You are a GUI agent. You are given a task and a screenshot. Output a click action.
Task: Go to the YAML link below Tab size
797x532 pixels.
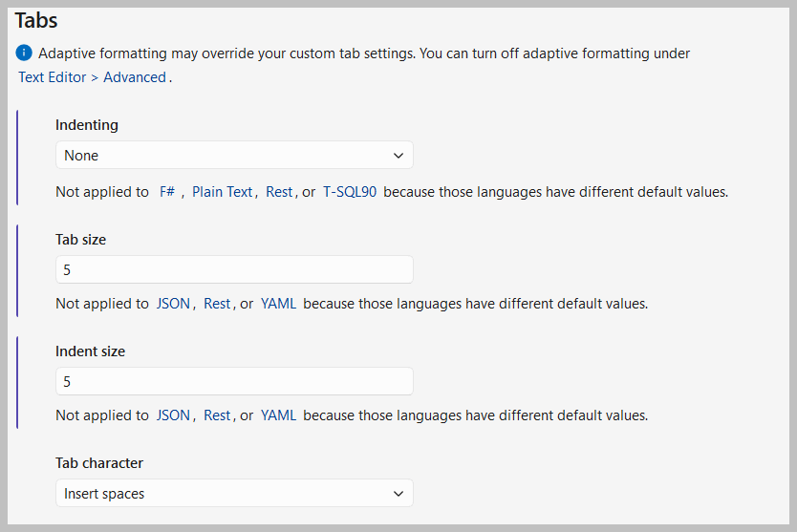(x=278, y=304)
